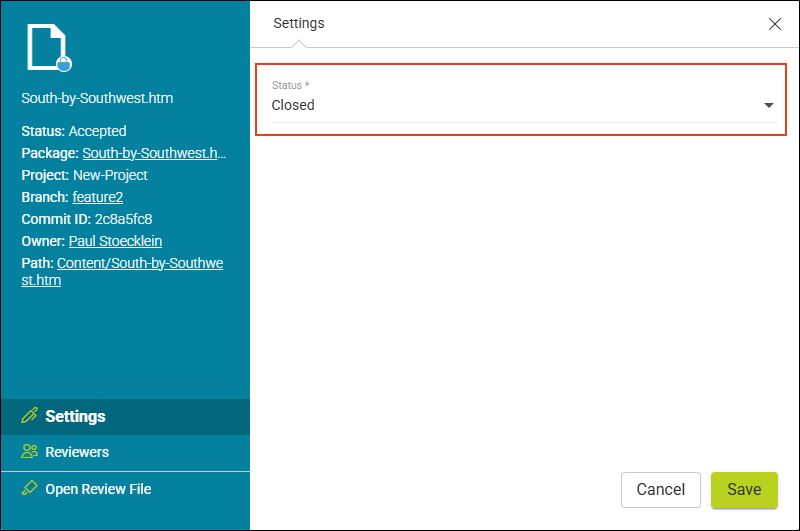Viewport: 800px width, 531px height.
Task: Switch to the Reviewers section
Action: point(126,452)
